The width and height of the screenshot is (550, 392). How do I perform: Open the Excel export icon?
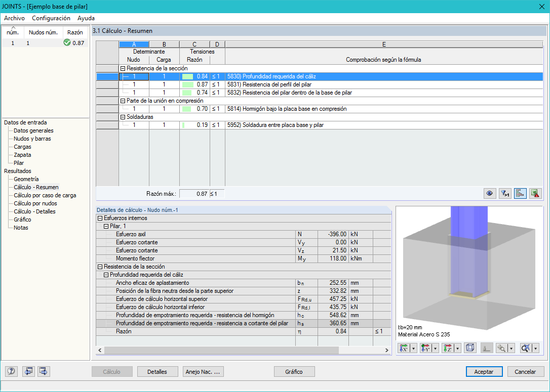(x=536, y=193)
